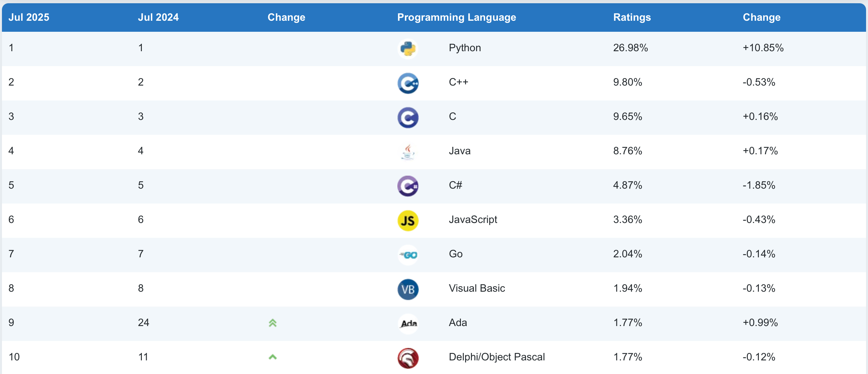
Task: Click the Ratings column header
Action: [632, 17]
